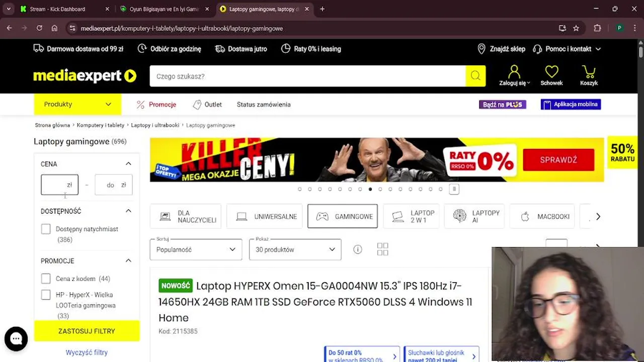Open Status zamówienia link
Viewport: 644px width, 362px height.
click(264, 105)
